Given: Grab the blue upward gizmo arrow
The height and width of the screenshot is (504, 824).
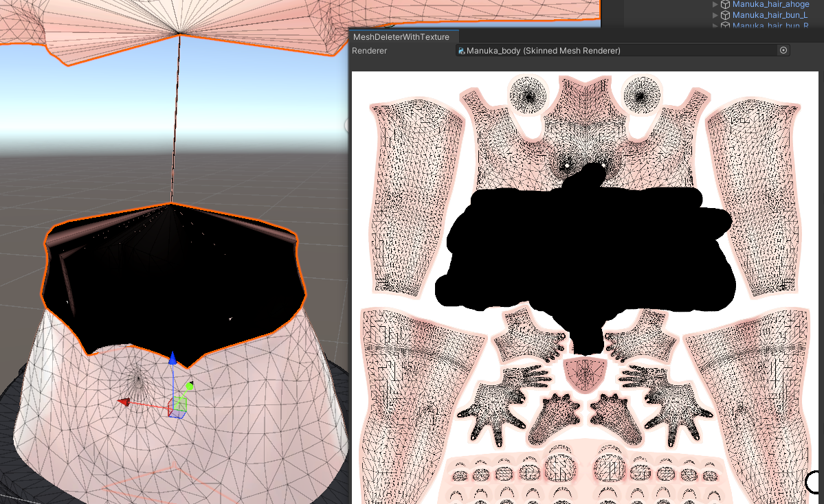Looking at the screenshot, I should (x=173, y=359).
